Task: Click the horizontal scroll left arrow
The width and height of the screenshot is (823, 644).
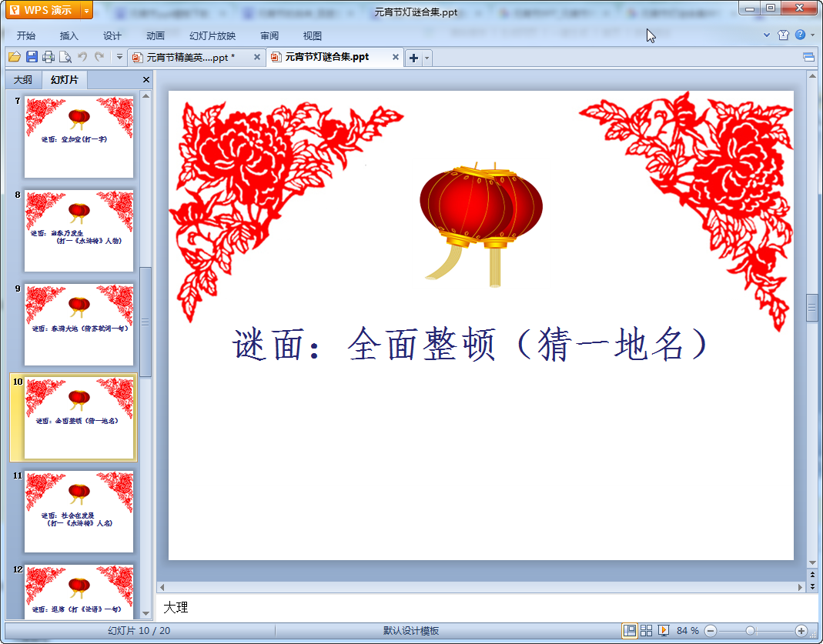Action: click(x=162, y=587)
